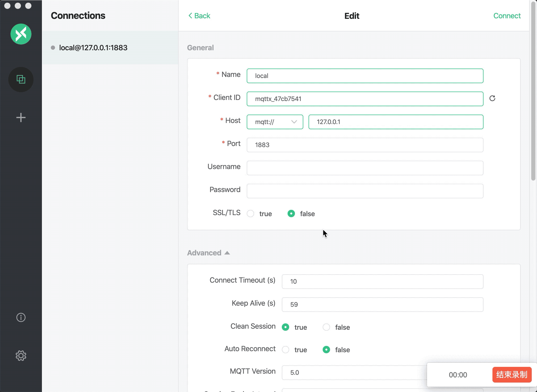Click the Keep Alive input field
This screenshot has height=392, width=537.
[x=382, y=304]
